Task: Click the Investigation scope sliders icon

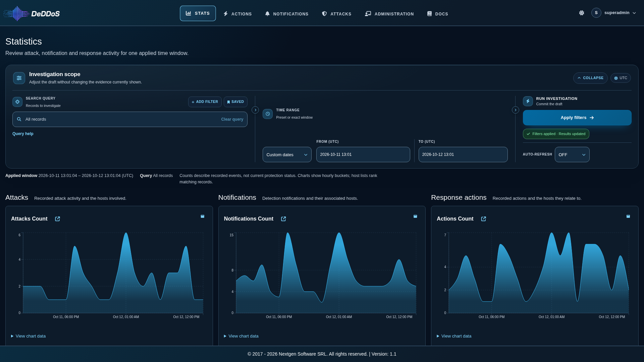Action: coord(19,78)
